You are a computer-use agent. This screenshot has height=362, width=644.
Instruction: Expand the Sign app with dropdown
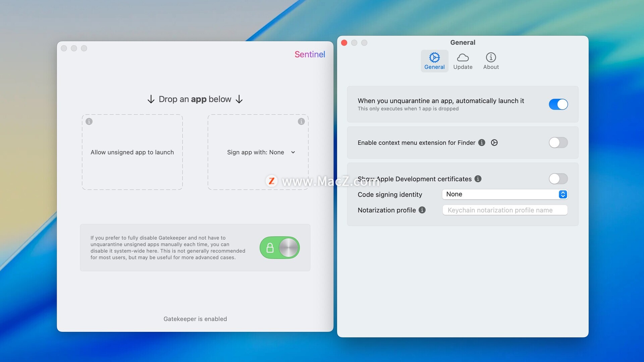tap(261, 152)
